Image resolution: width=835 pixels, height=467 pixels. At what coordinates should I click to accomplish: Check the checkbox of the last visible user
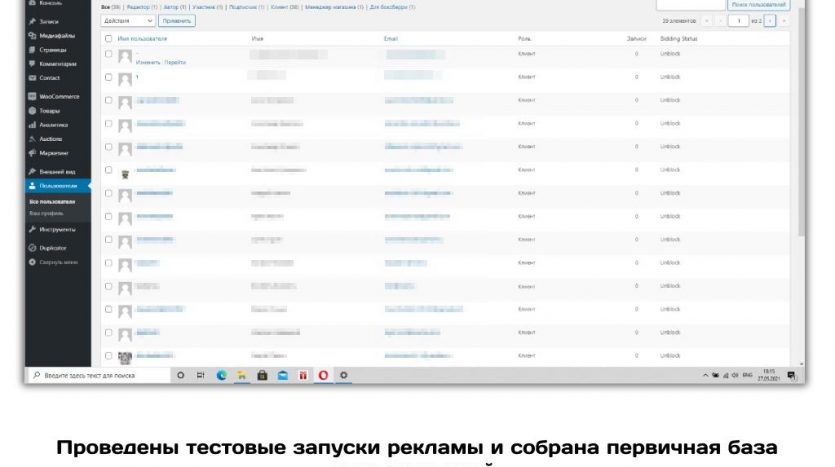click(x=109, y=355)
